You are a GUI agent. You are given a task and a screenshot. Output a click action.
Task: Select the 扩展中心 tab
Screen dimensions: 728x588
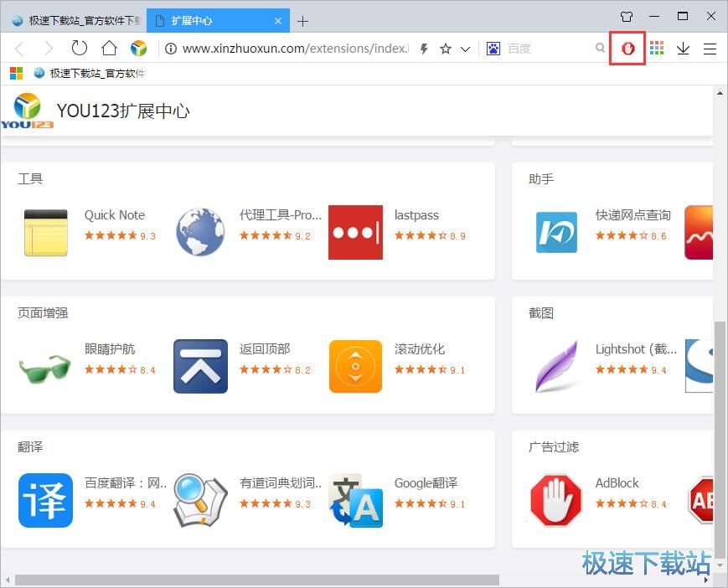pyautogui.click(x=218, y=20)
